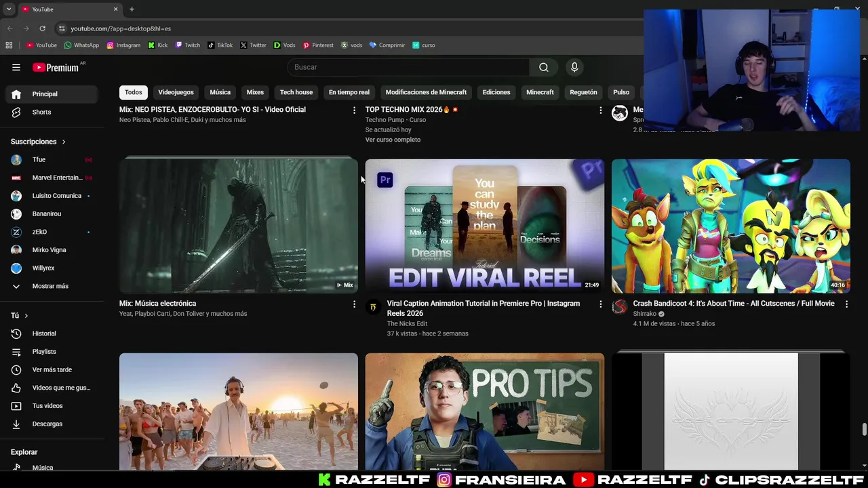
Task: Open the YouTube bookmark
Action: coord(41,45)
